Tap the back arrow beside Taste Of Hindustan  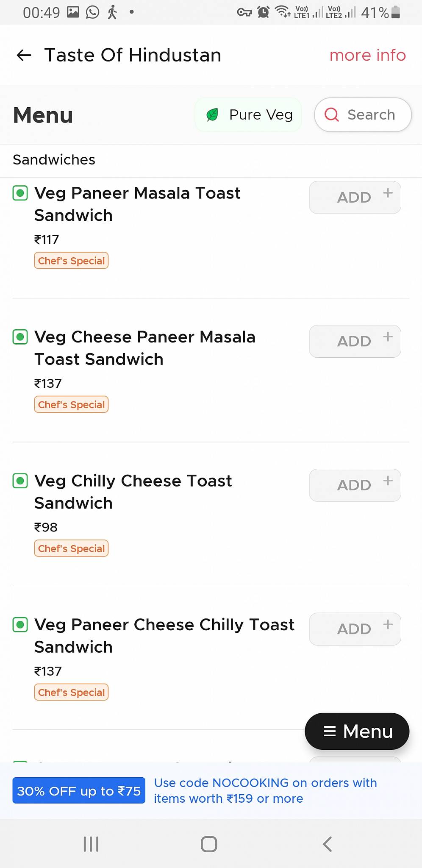[x=24, y=55]
